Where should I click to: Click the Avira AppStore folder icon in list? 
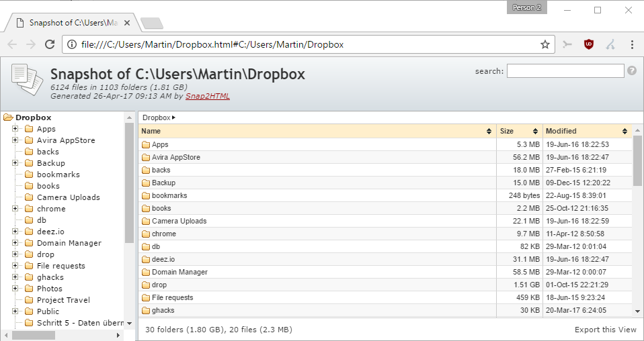point(146,157)
